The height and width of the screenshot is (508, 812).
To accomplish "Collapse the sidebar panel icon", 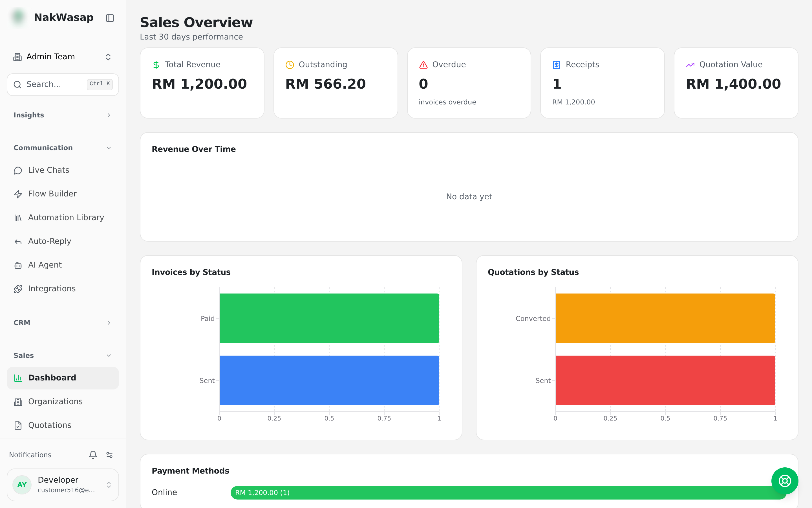I will (110, 18).
